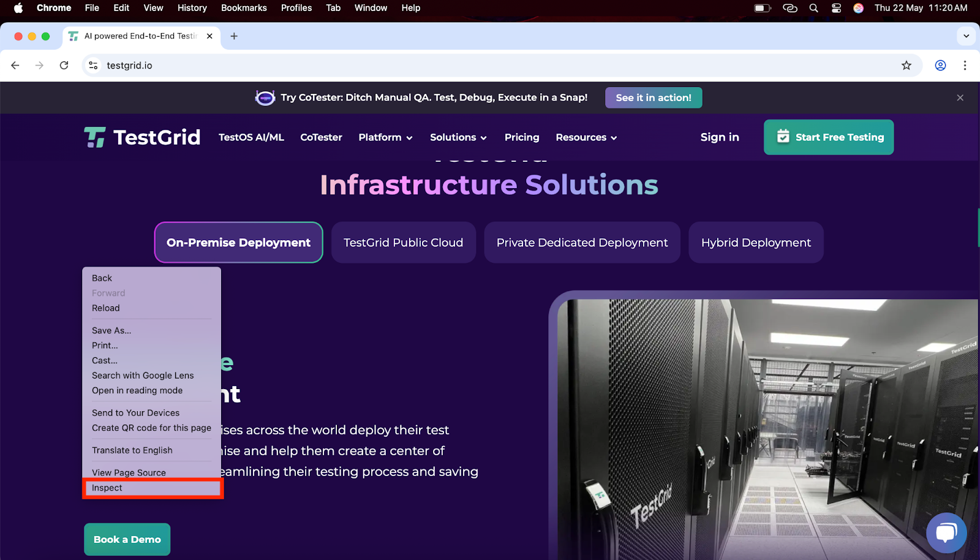This screenshot has height=560, width=980.
Task: Open the tab search dropdown arrow
Action: pyautogui.click(x=966, y=36)
